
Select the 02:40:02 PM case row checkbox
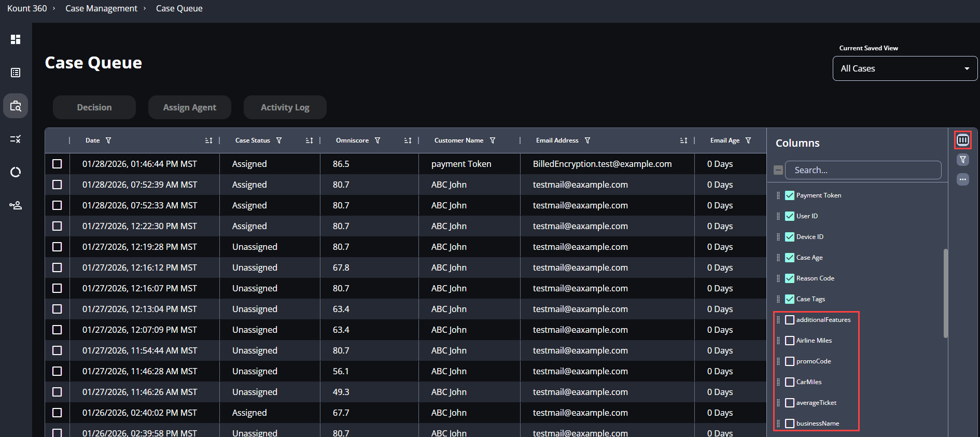[57, 413]
